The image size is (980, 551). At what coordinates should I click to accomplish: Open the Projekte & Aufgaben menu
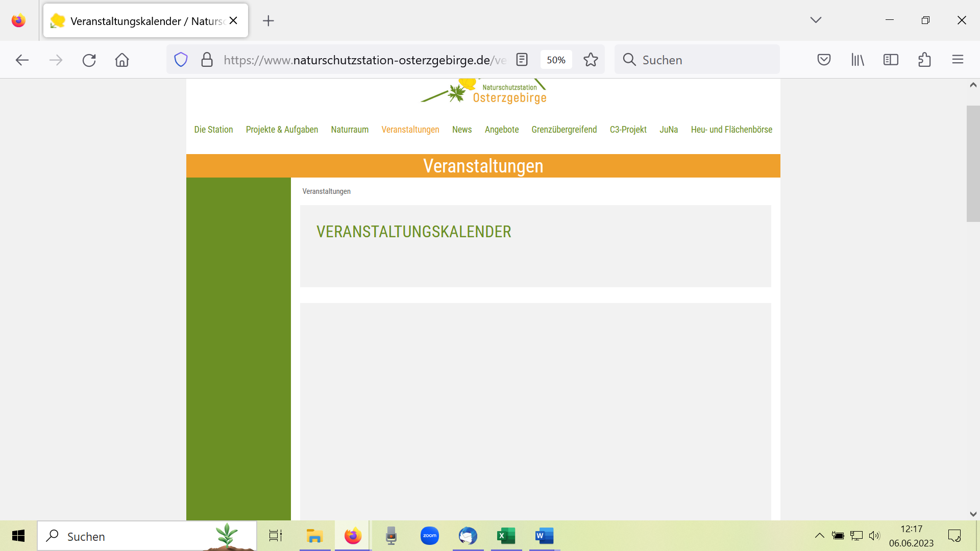pyautogui.click(x=282, y=130)
